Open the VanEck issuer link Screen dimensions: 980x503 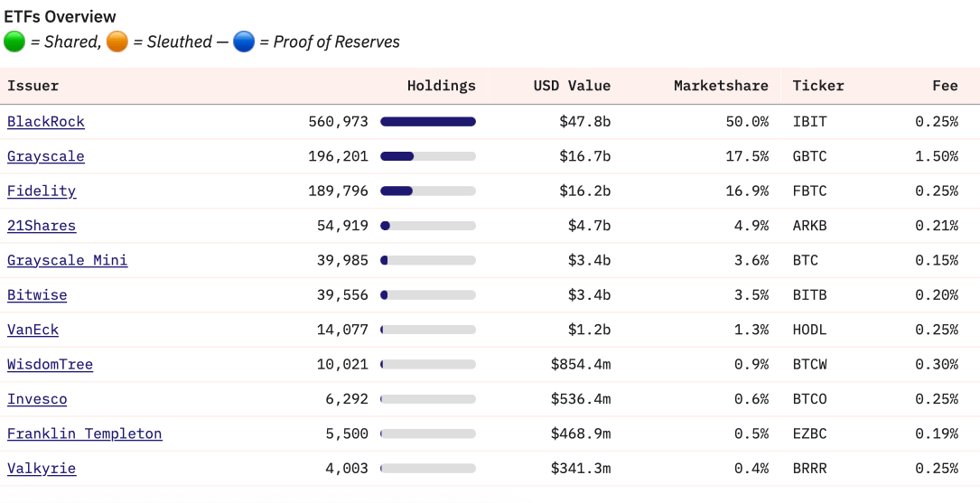tap(33, 330)
